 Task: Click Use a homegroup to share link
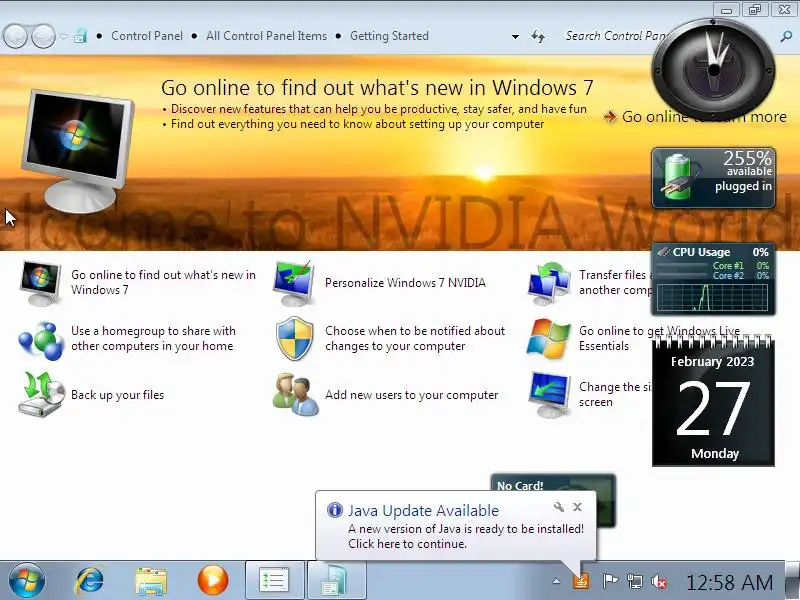click(x=153, y=338)
